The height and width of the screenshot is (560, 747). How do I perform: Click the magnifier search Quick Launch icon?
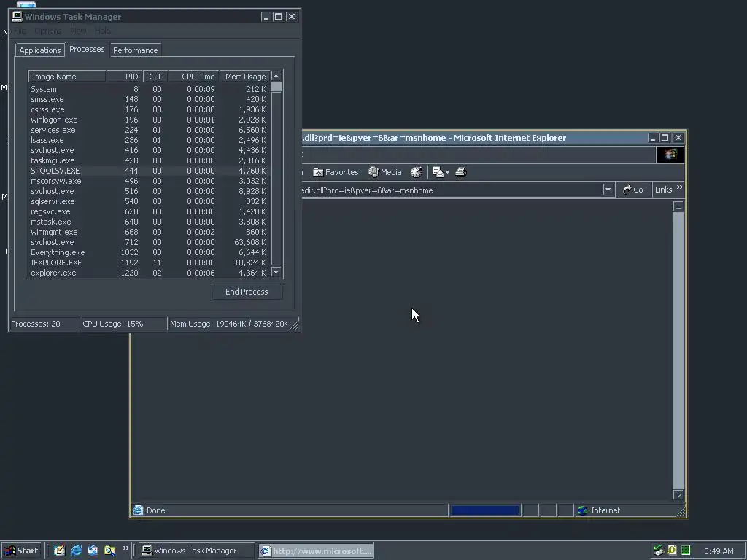coord(109,551)
